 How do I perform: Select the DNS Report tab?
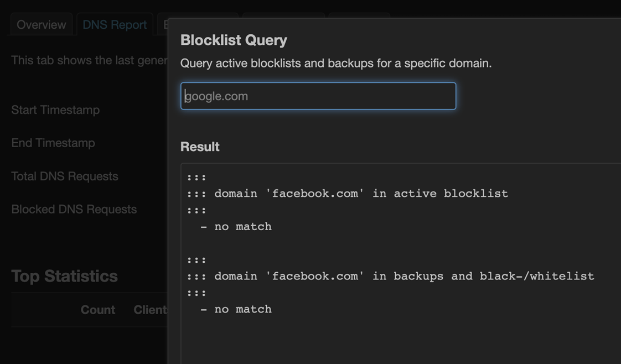pyautogui.click(x=115, y=25)
